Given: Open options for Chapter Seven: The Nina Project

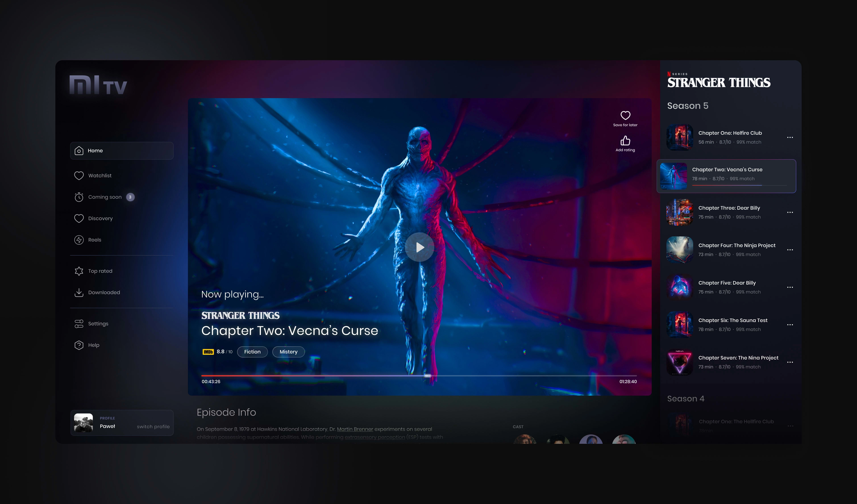Looking at the screenshot, I should [790, 362].
